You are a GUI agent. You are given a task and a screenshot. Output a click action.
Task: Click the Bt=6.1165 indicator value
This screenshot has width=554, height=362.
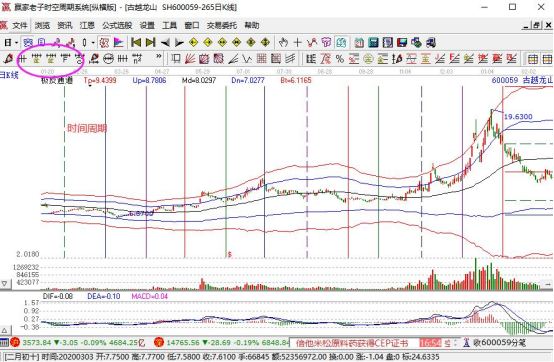tap(296, 81)
